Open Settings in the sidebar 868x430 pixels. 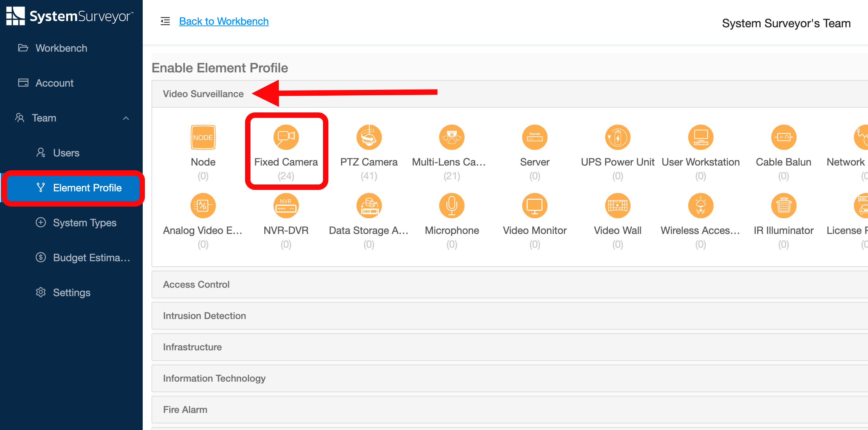71,292
